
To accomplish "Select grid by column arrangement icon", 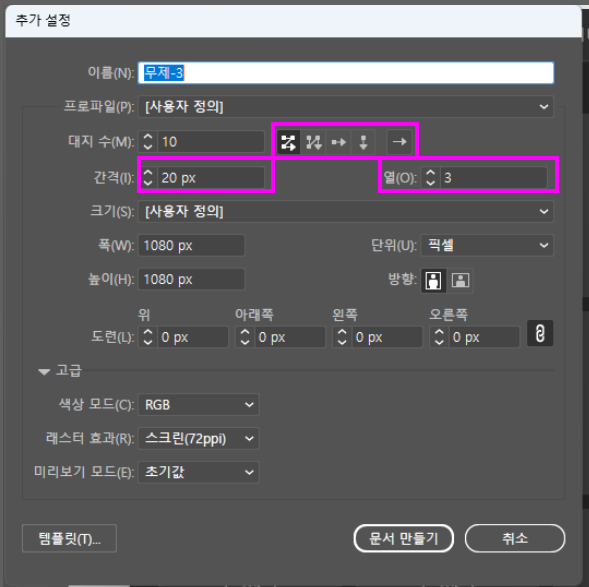I will tap(313, 142).
